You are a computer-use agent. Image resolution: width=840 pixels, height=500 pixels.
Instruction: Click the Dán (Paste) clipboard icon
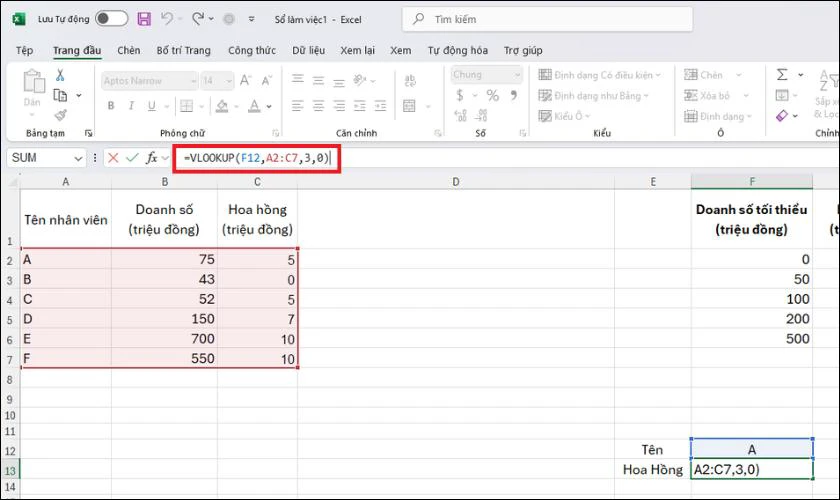tap(33, 81)
